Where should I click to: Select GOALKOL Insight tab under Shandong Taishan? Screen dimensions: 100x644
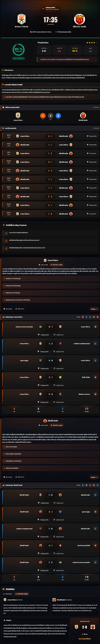pos(57,265)
